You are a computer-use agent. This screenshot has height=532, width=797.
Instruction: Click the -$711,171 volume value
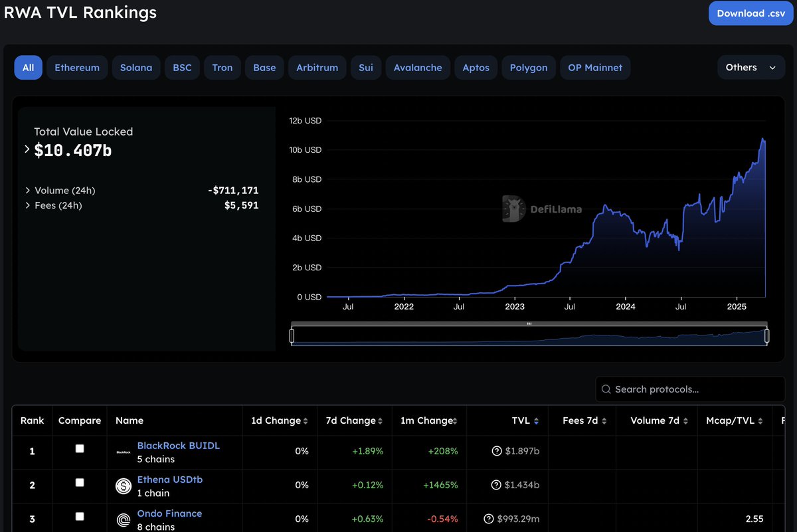tap(233, 191)
